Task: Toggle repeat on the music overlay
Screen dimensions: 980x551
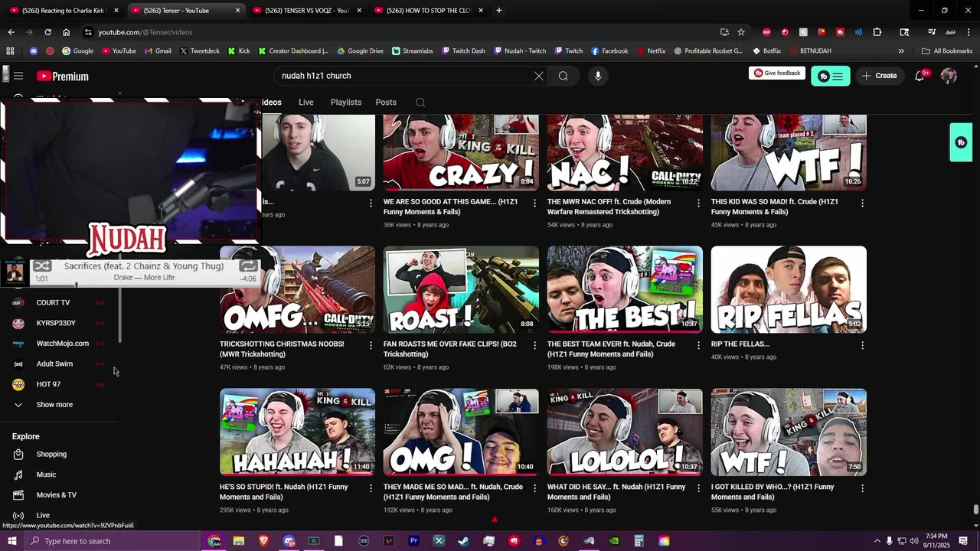Action: coord(248,266)
